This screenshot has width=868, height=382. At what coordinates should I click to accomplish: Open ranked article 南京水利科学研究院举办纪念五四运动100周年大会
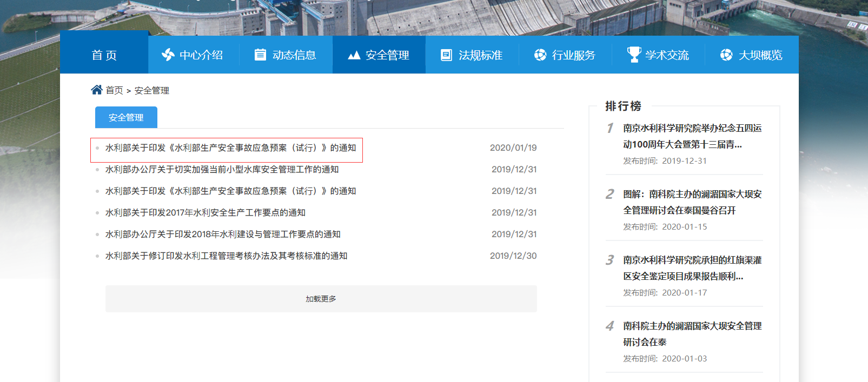tap(692, 136)
